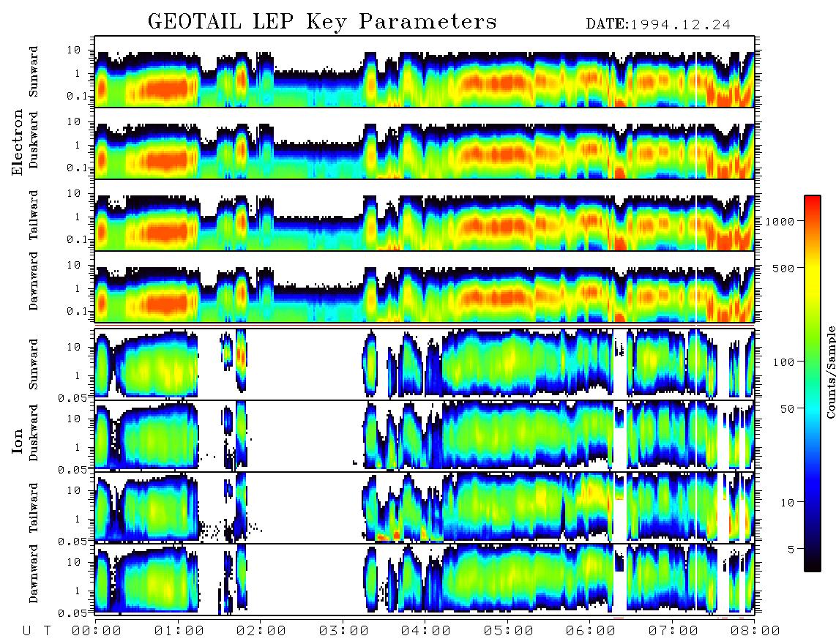Select the 'Electron' group axis label

point(18,143)
